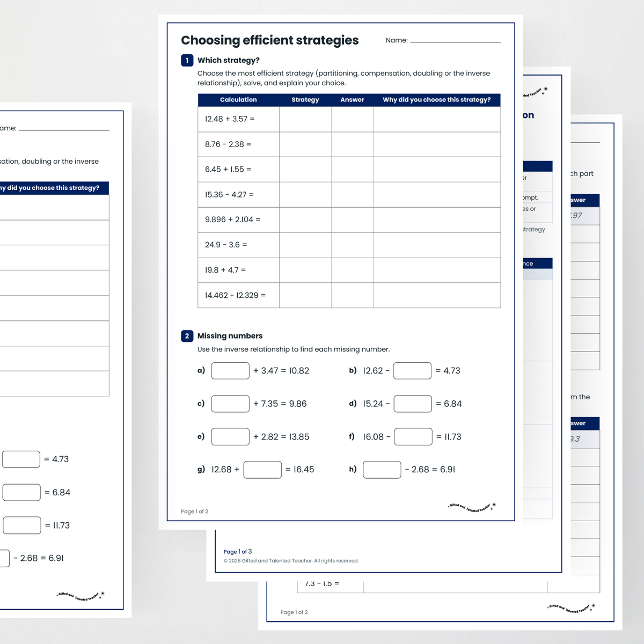Click the Strategy cell for 12.48 + 3.57
The height and width of the screenshot is (644, 644).
click(x=305, y=119)
